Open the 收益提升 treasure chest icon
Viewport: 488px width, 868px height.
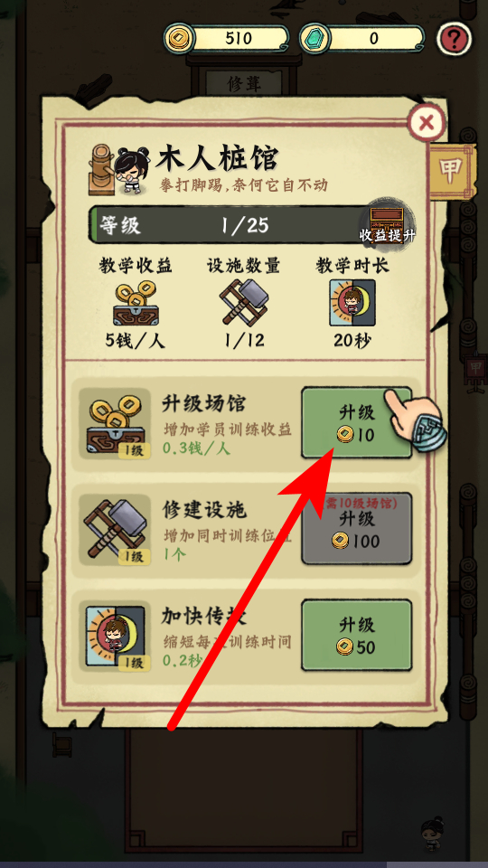388,222
